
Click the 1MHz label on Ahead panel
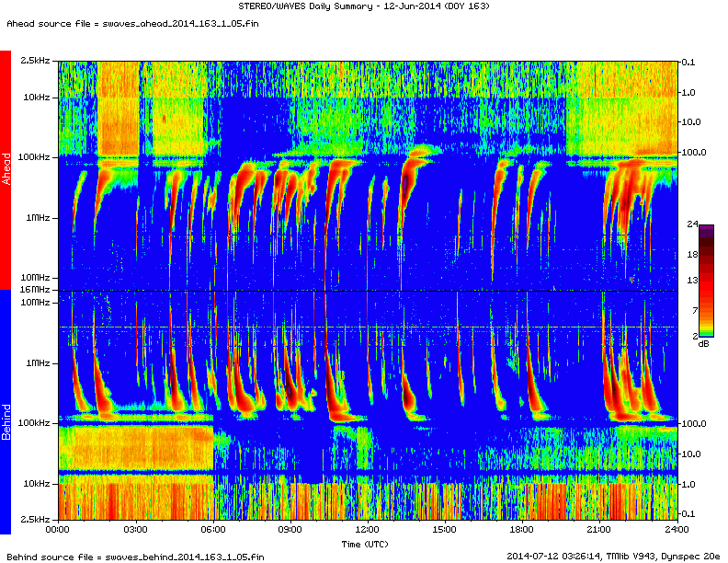point(38,217)
